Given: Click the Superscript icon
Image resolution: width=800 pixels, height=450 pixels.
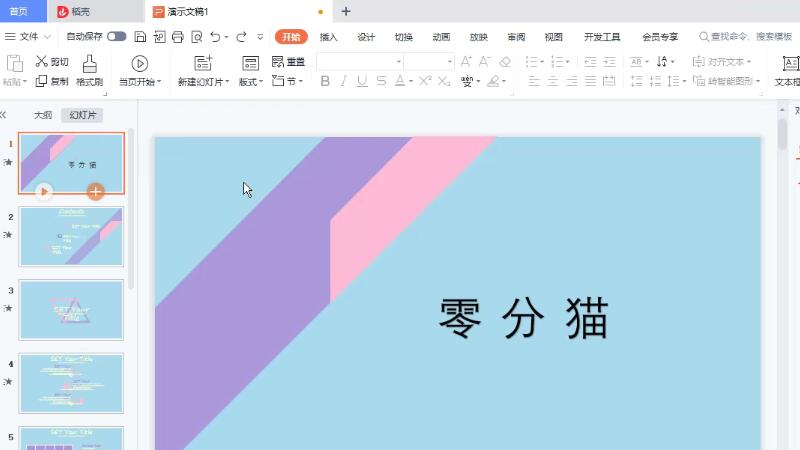Looking at the screenshot, I should [425, 81].
